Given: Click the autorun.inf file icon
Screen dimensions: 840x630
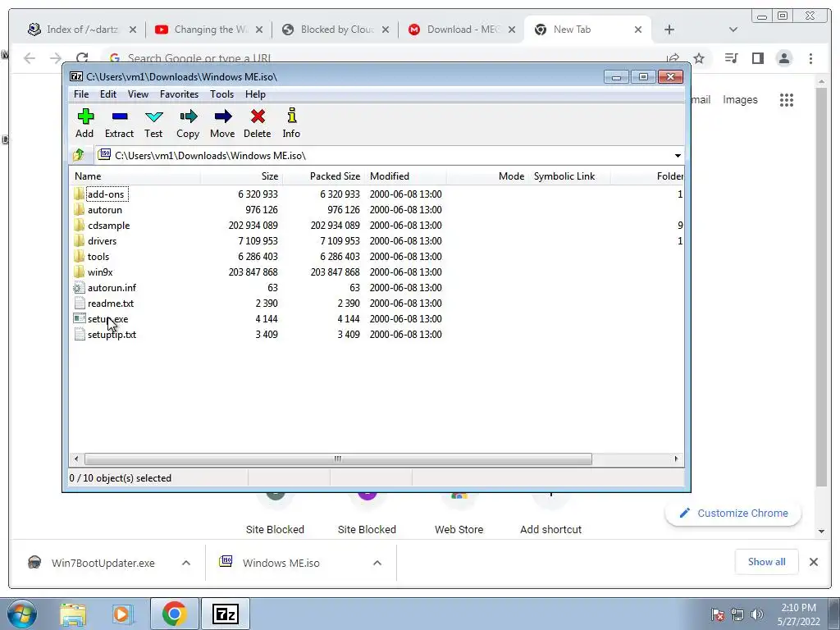Looking at the screenshot, I should (80, 288).
